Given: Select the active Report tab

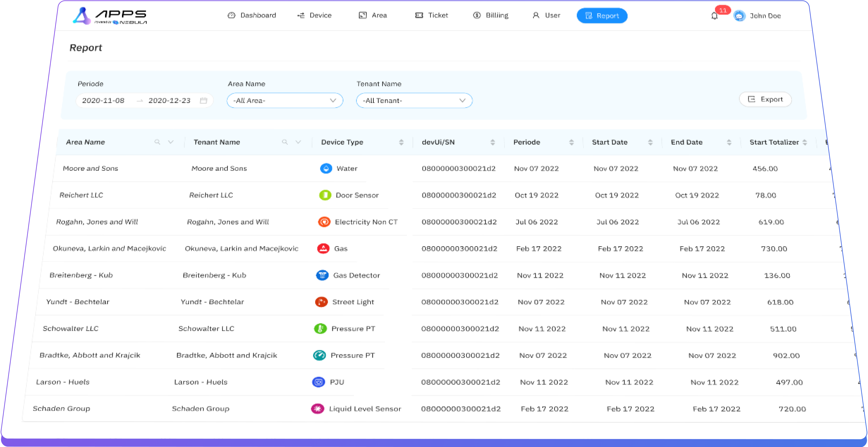Looking at the screenshot, I should pyautogui.click(x=602, y=16).
